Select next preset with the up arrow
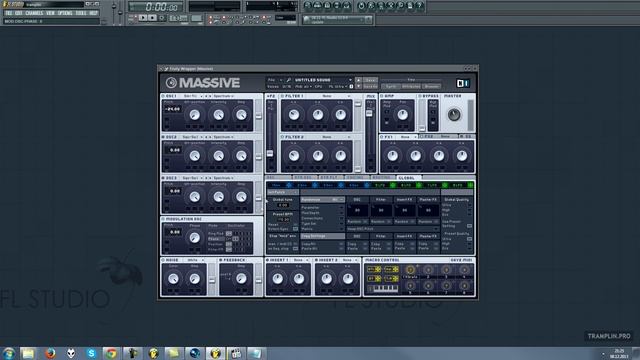This screenshot has height=360, width=640. pos(358,80)
